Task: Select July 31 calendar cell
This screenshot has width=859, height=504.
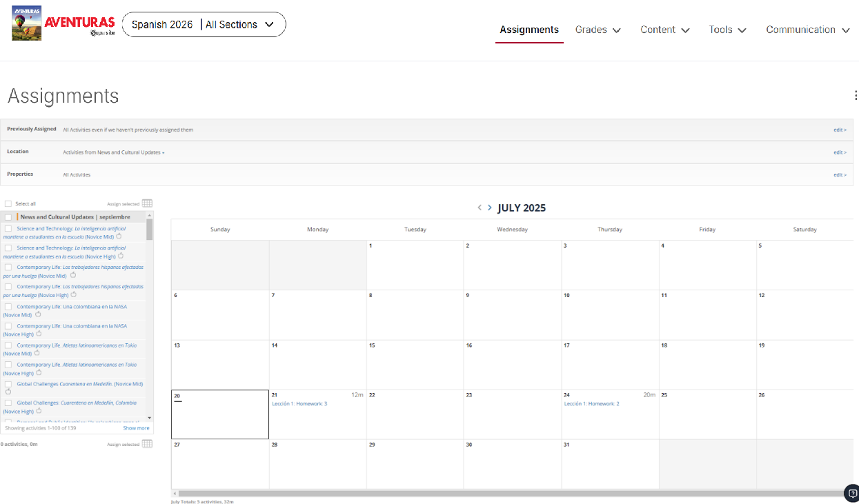Action: (x=610, y=464)
